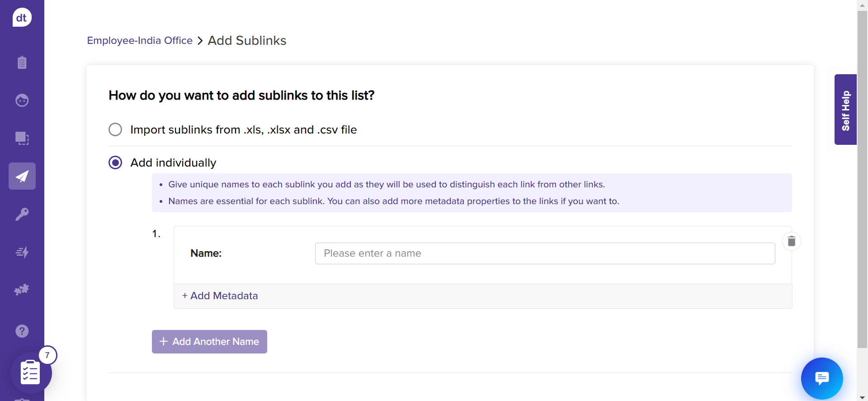868x401 pixels.
Task: Click the dt logo icon
Action: pos(22,18)
